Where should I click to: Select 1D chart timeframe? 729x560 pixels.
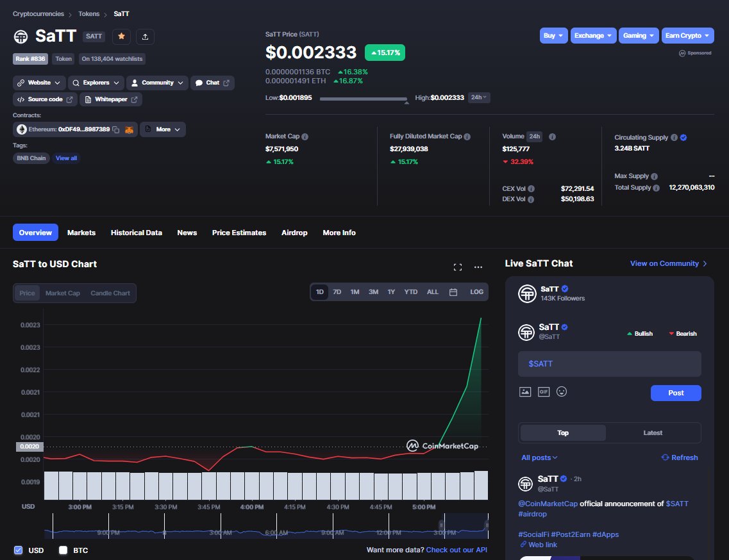pyautogui.click(x=319, y=292)
